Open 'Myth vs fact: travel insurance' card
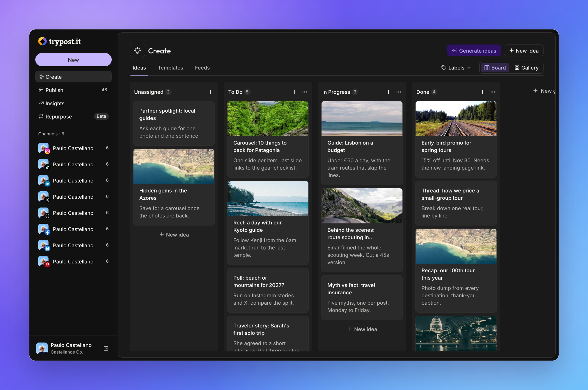 coord(362,298)
